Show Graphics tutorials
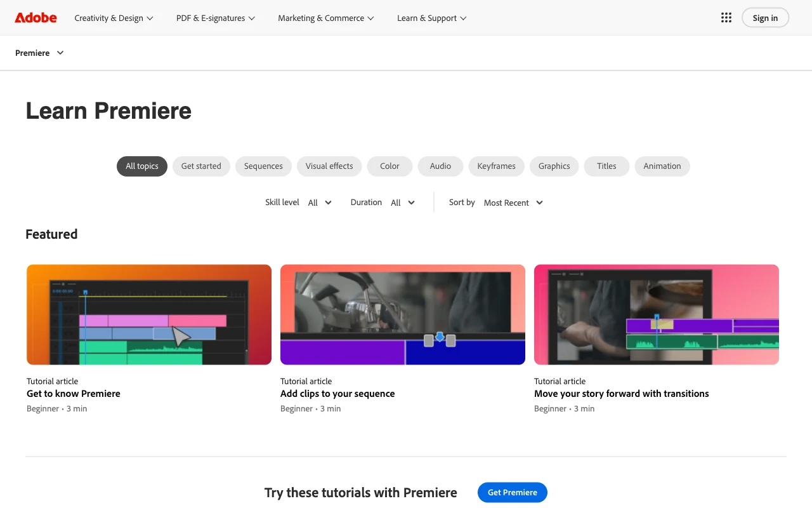Viewport: 812px width, 508px height. point(554,166)
